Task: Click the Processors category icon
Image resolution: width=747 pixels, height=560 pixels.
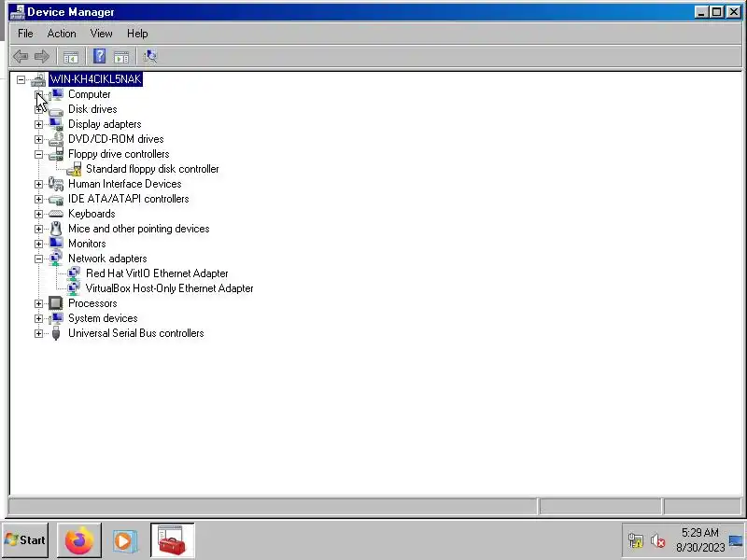Action: 56,303
